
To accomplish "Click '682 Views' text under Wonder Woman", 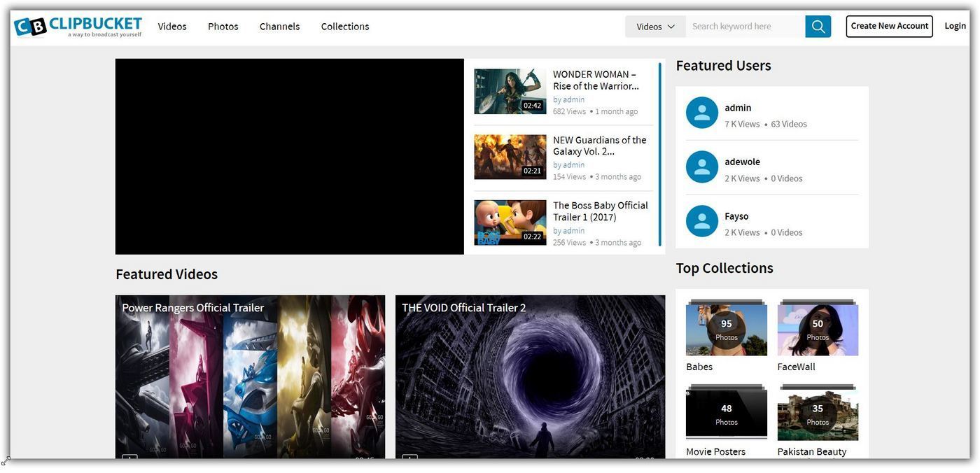I will 569,111.
